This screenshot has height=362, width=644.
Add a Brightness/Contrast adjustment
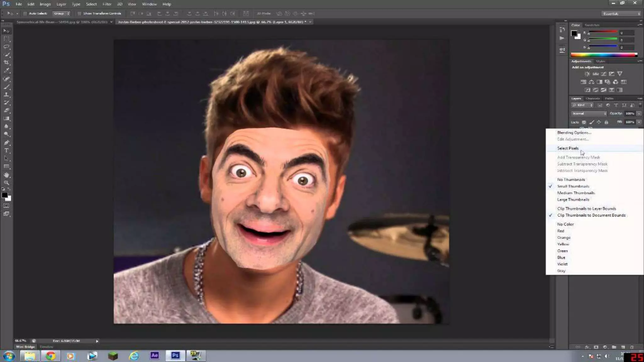coord(587,74)
